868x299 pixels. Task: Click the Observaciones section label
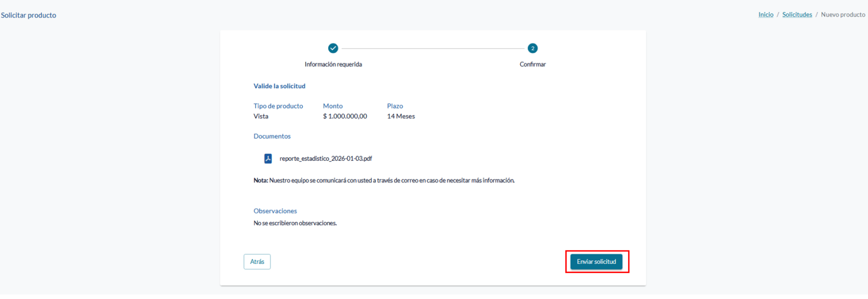tap(275, 211)
